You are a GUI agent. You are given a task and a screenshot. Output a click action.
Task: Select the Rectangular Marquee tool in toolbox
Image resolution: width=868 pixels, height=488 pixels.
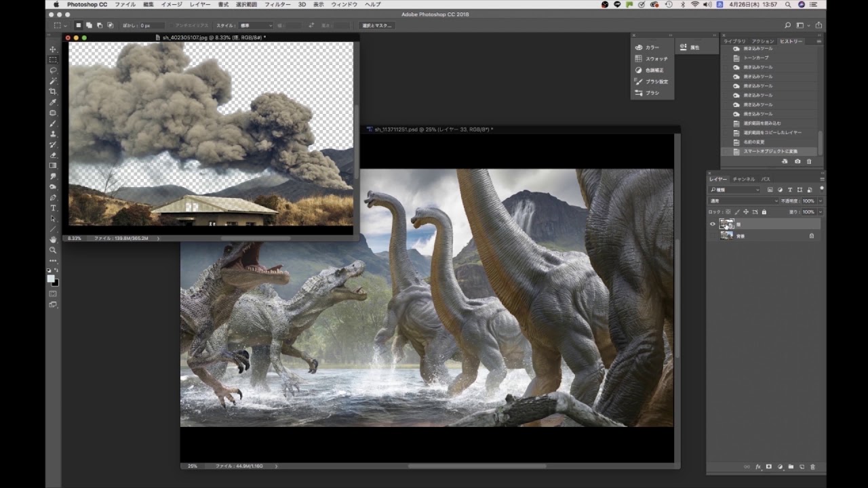[x=53, y=60]
